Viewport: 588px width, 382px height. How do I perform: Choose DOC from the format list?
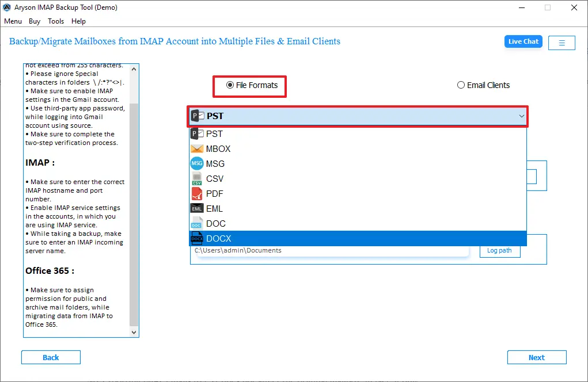click(358, 224)
